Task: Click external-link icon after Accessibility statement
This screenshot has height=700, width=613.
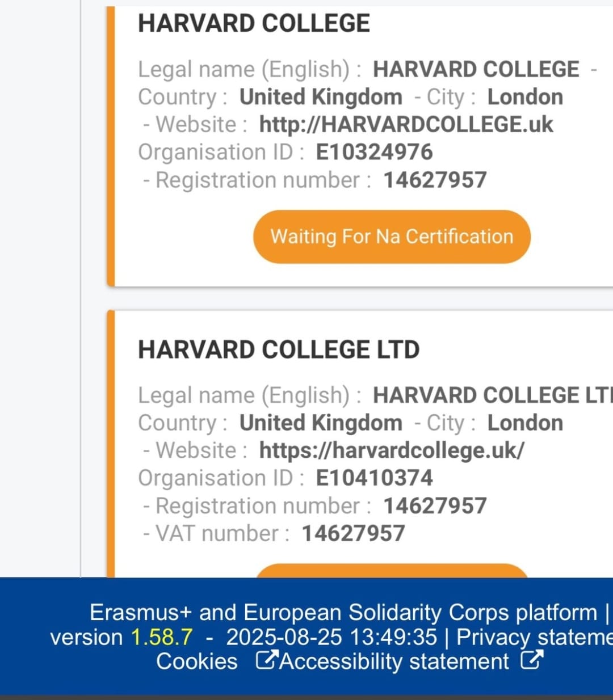Action: [x=532, y=660]
